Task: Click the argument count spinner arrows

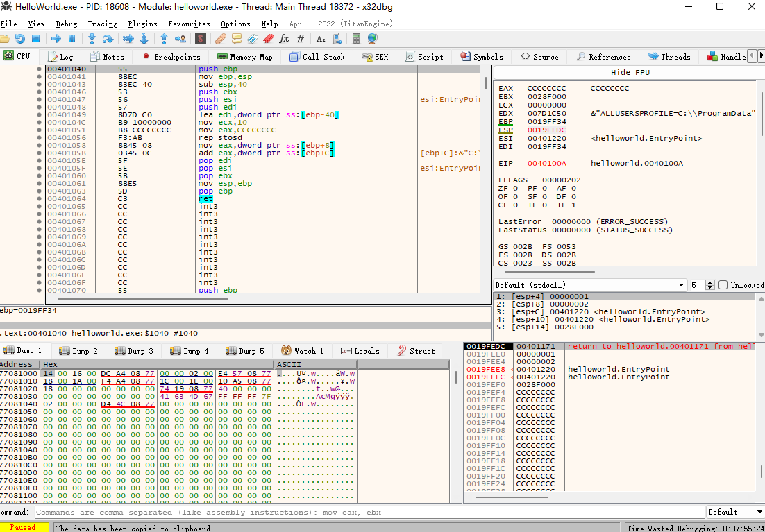Action: [x=710, y=285]
